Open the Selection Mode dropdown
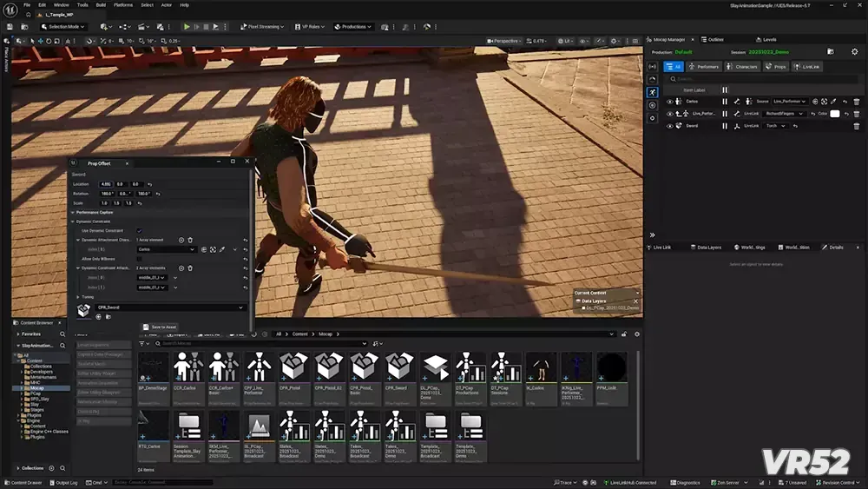This screenshot has height=489, width=868. click(65, 27)
